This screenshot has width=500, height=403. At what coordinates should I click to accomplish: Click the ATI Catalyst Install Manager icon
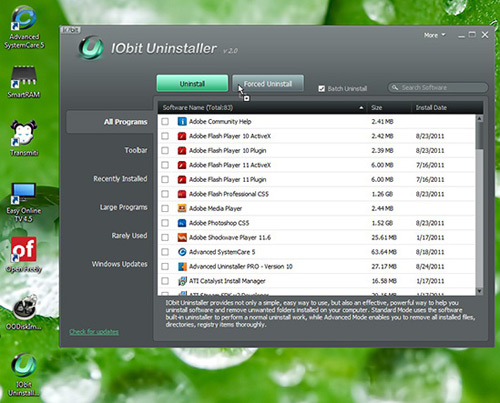(x=182, y=281)
